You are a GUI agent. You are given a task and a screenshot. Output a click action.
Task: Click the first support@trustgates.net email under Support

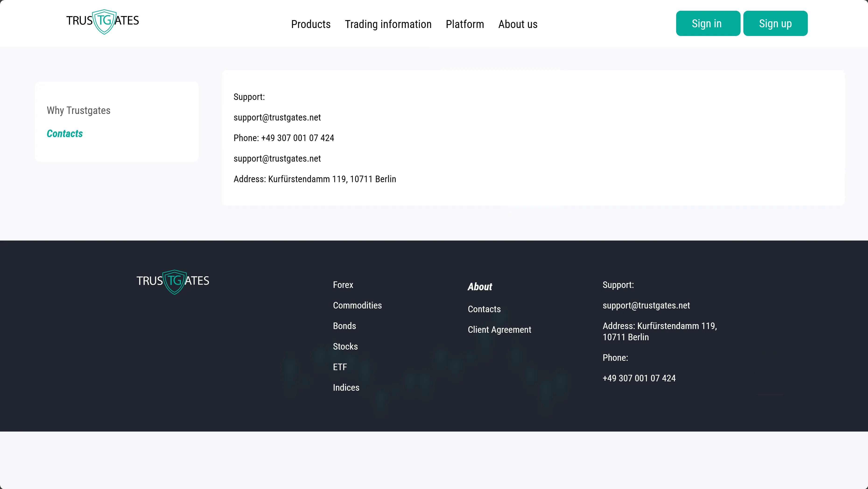coord(277,118)
